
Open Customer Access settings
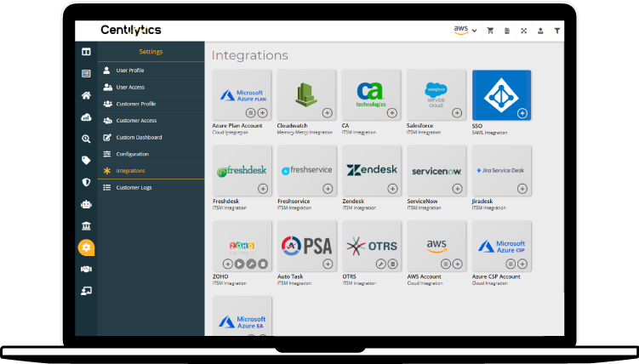(x=151, y=121)
